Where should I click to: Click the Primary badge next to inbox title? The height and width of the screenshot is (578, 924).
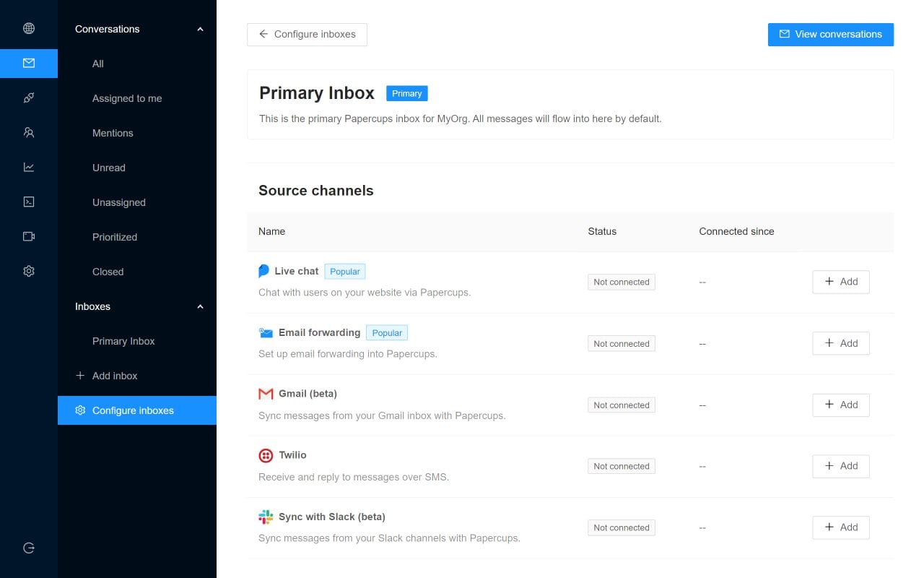point(406,93)
